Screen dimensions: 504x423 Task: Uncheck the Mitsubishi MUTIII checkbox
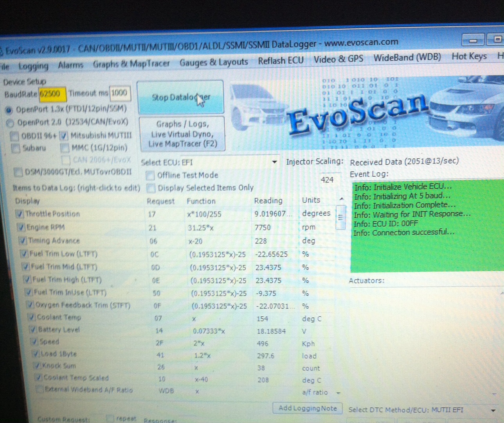click(64, 136)
